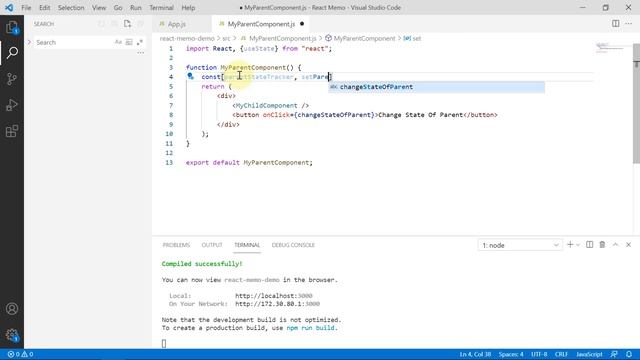
Task: Click 'UTF-8' encoding in status bar
Action: click(x=539, y=354)
